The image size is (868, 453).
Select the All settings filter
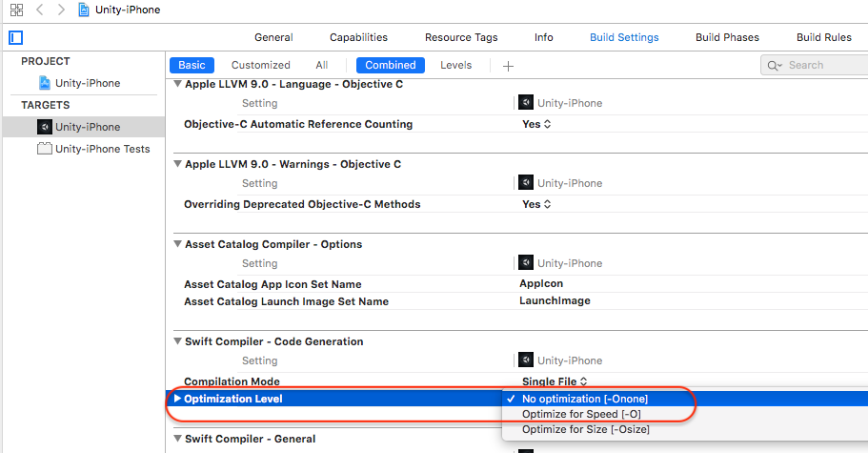[322, 65]
